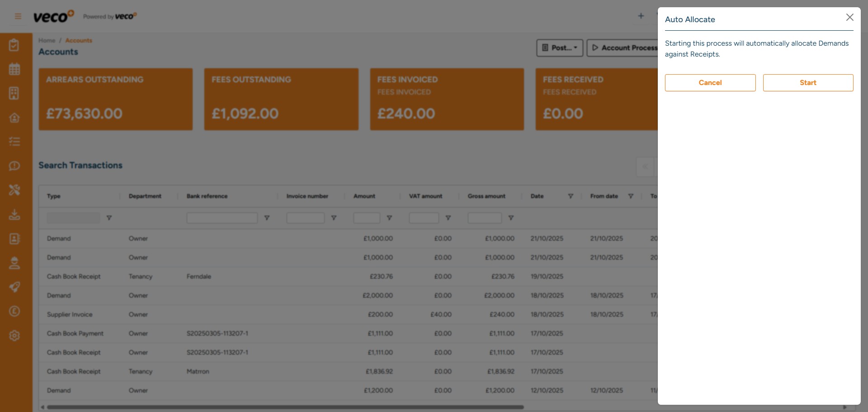Click the rocket icon in sidebar

click(15, 287)
